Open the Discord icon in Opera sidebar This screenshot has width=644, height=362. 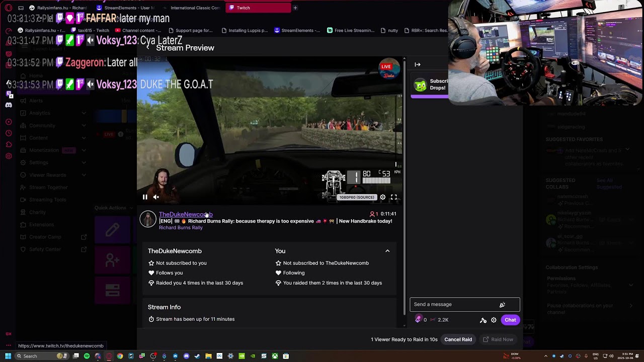point(9,105)
